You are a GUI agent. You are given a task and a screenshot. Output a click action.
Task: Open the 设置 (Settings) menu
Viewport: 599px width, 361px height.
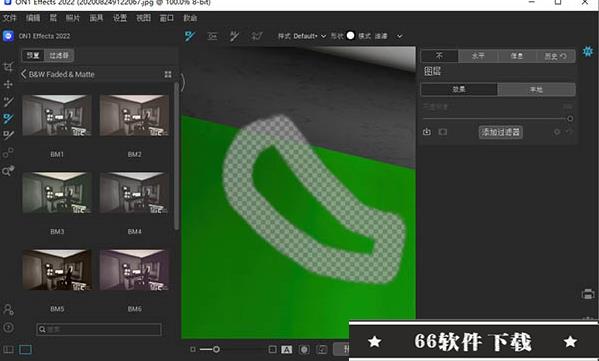coord(120,18)
